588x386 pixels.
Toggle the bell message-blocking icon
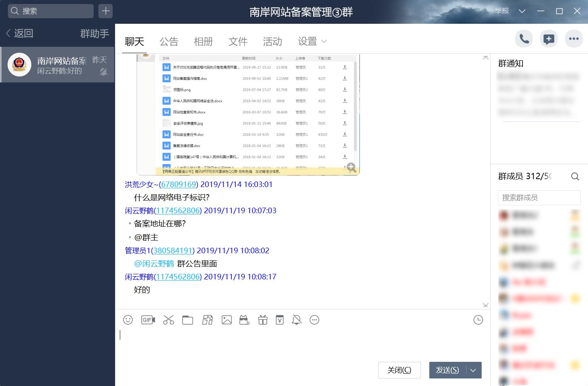pyautogui.click(x=297, y=320)
